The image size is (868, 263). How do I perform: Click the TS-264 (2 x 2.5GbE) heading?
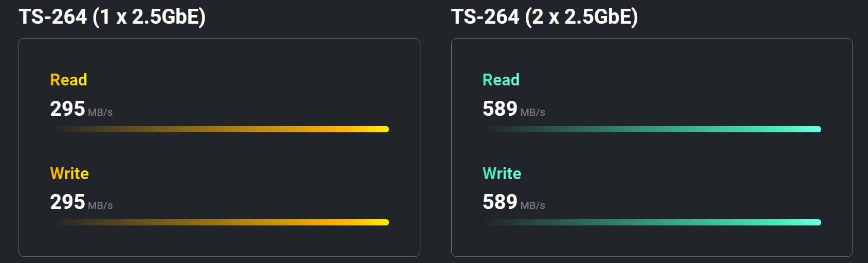click(545, 17)
